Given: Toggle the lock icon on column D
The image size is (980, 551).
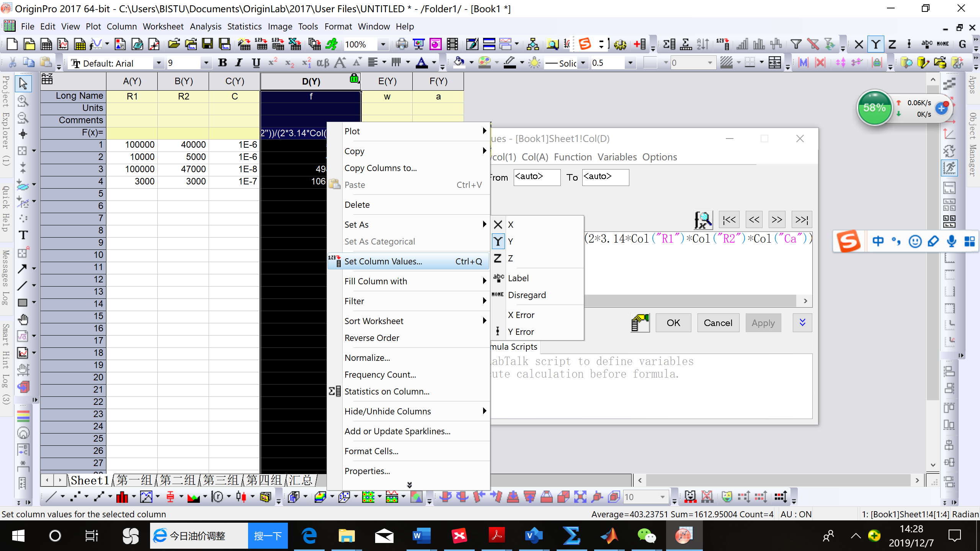Looking at the screenshot, I should [354, 79].
